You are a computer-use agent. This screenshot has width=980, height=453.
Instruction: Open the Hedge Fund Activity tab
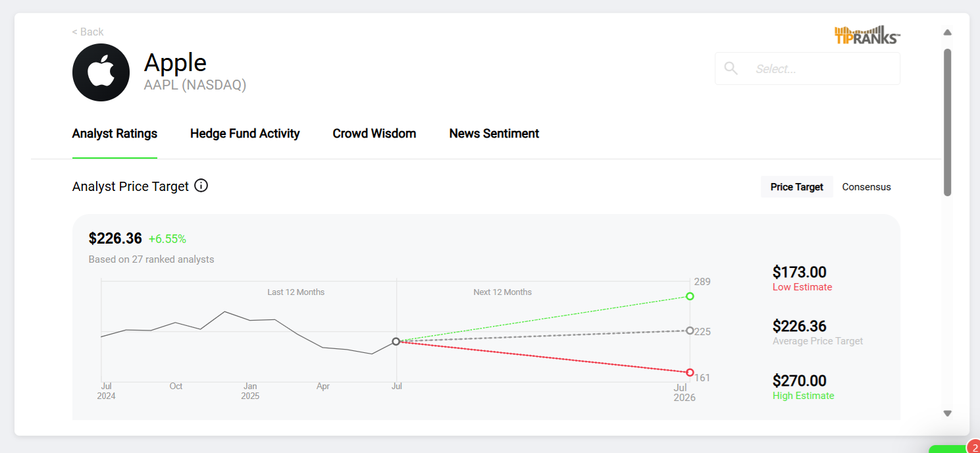click(x=245, y=134)
